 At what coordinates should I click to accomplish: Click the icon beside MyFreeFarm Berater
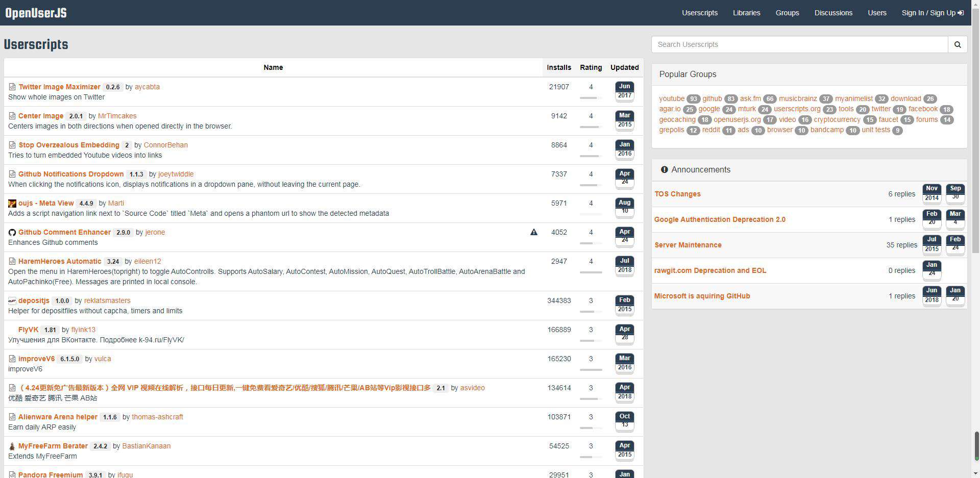point(12,446)
